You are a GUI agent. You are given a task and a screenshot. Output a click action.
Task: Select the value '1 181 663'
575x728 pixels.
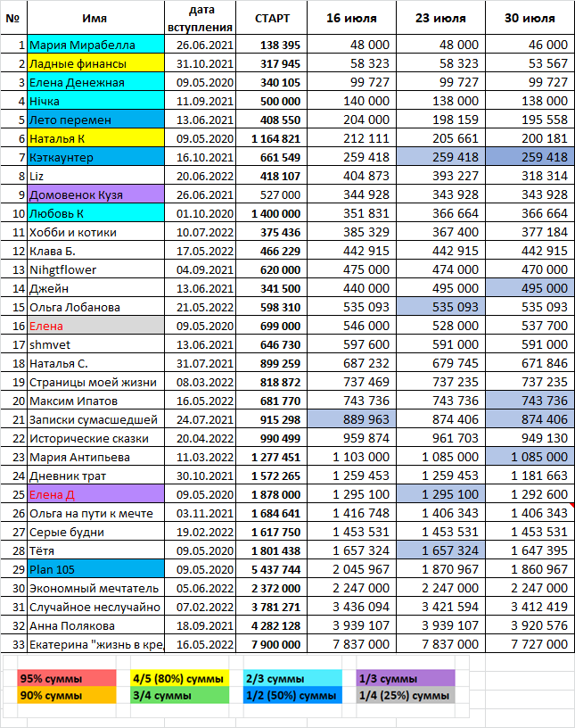tap(530, 476)
